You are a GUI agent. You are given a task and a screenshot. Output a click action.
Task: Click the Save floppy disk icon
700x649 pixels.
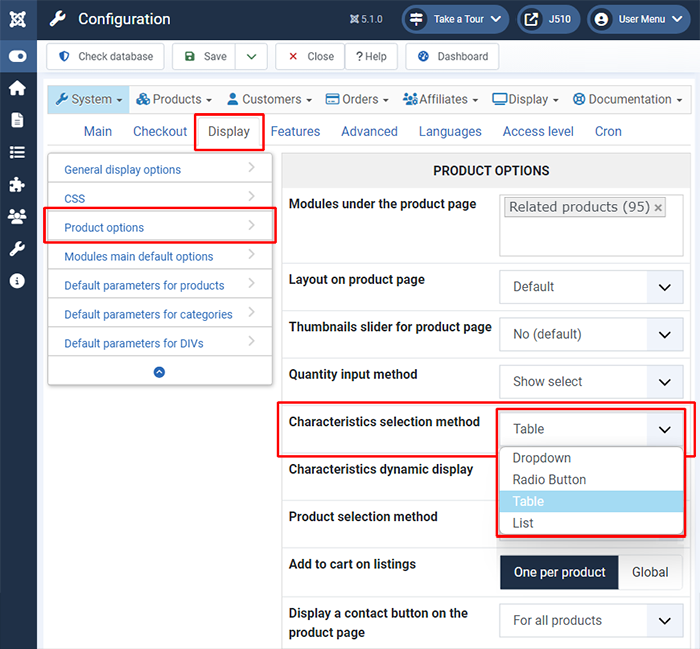pos(190,56)
